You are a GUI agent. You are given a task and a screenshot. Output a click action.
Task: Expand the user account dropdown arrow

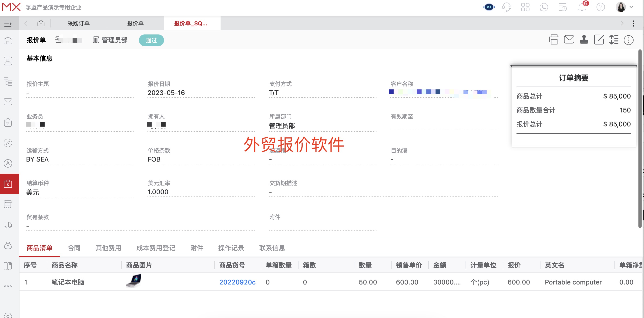632,7
